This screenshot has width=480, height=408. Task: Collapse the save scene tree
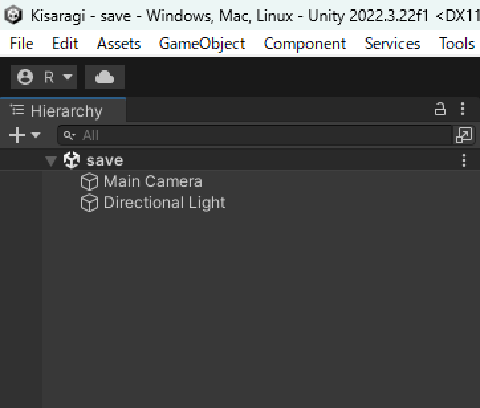(x=51, y=161)
